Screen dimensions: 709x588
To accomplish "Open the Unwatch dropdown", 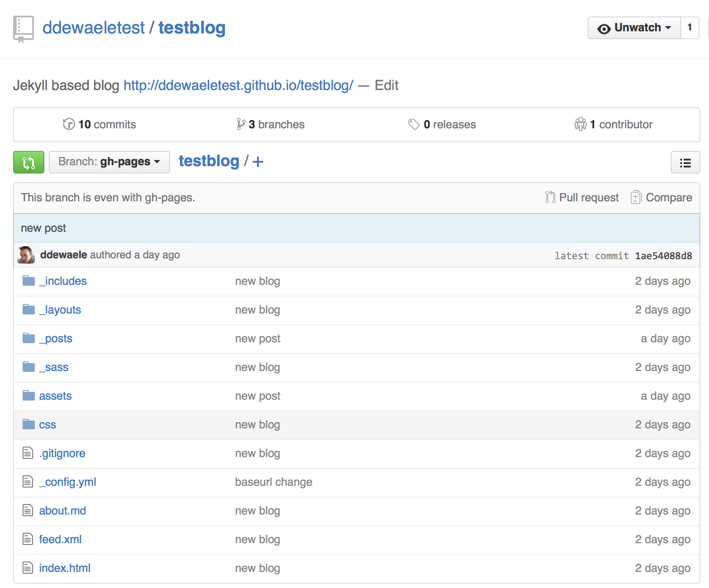I will coord(634,28).
